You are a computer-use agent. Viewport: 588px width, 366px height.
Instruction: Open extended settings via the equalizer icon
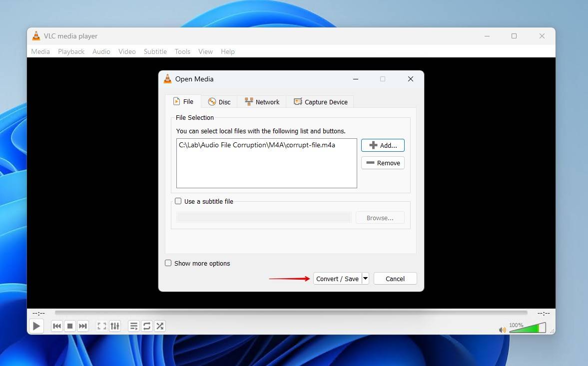click(x=114, y=326)
